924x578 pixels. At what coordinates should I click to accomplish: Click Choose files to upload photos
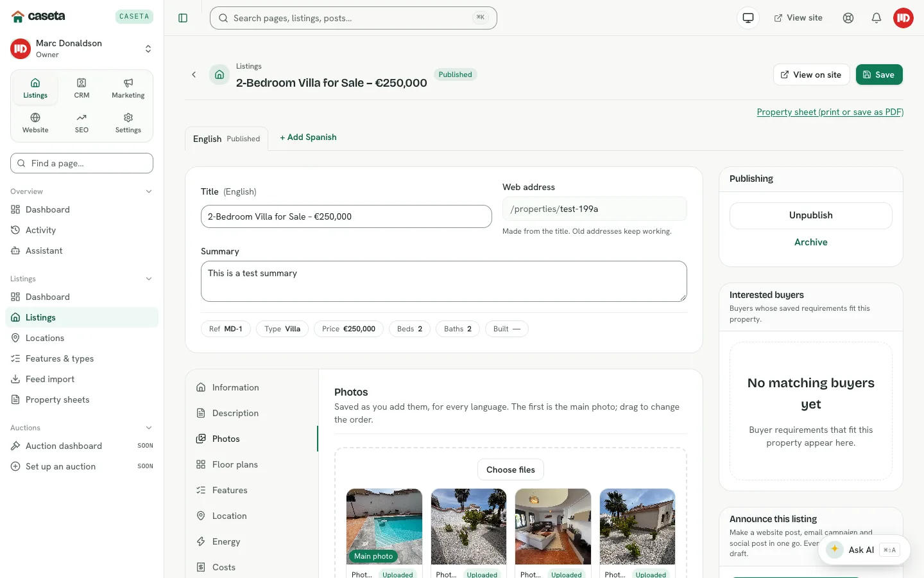(511, 469)
